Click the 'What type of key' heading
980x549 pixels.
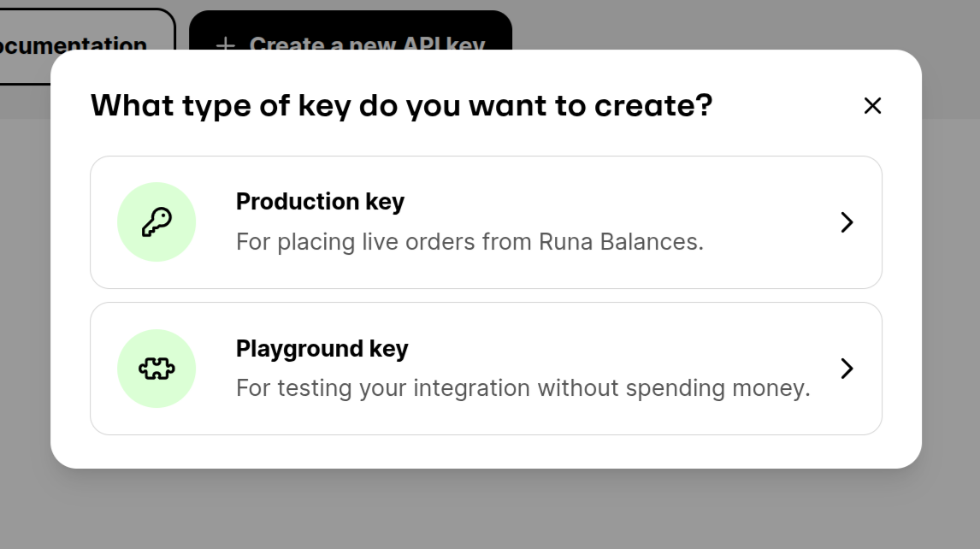(401, 106)
